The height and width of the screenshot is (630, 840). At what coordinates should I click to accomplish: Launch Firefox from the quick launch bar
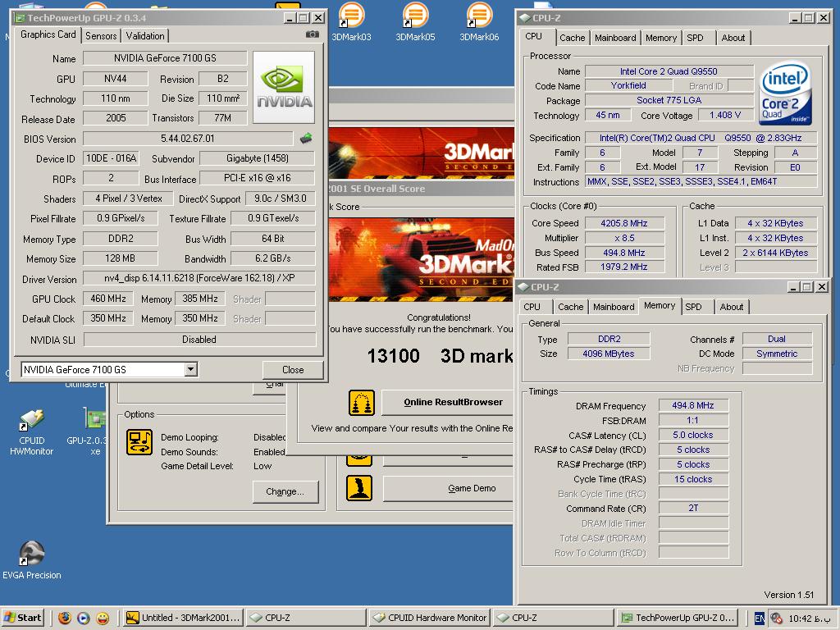[x=64, y=618]
